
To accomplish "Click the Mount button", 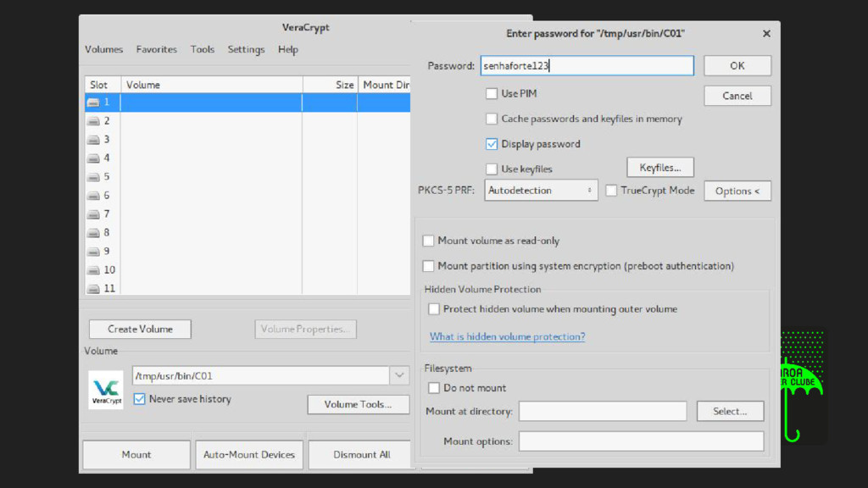I will coord(136,455).
